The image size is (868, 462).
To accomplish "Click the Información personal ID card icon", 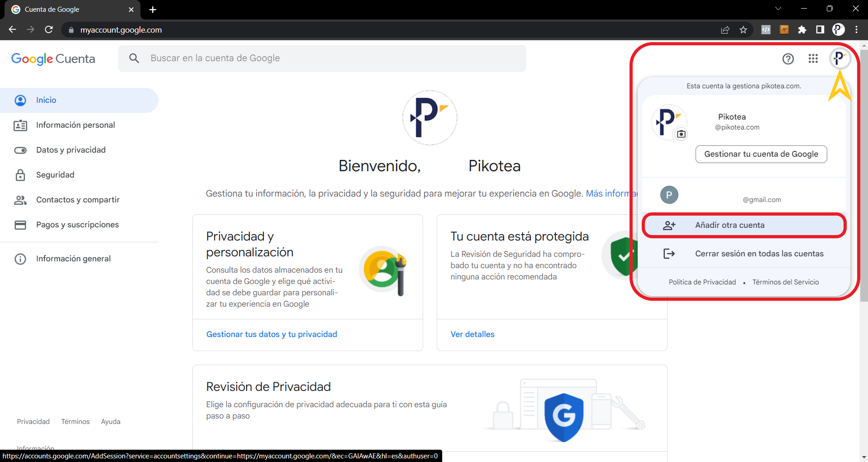I will [x=20, y=125].
